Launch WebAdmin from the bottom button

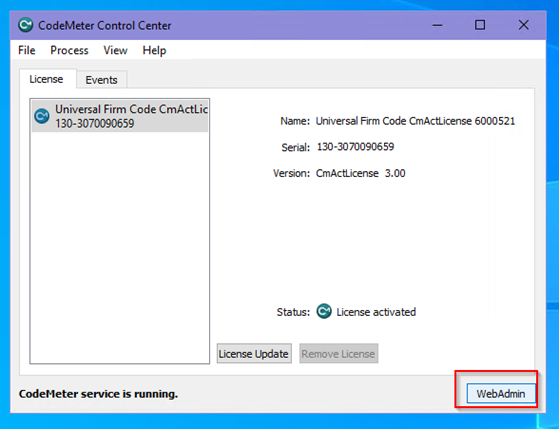point(501,393)
